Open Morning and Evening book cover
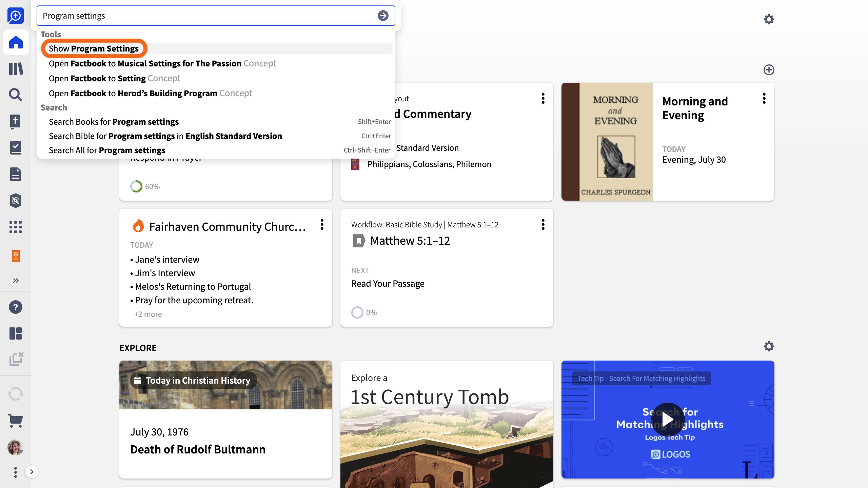Screen dimensions: 868x488 click(607, 142)
